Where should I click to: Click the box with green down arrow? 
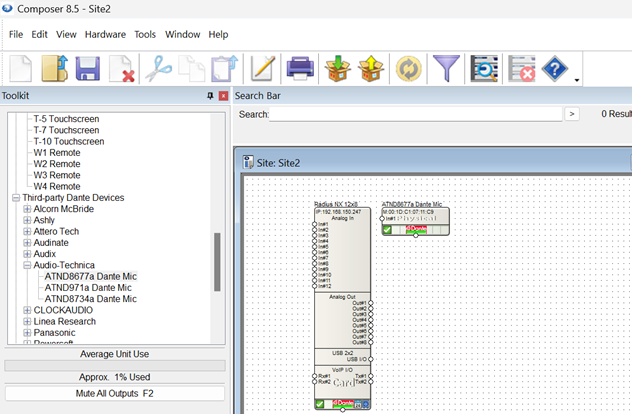(x=338, y=69)
